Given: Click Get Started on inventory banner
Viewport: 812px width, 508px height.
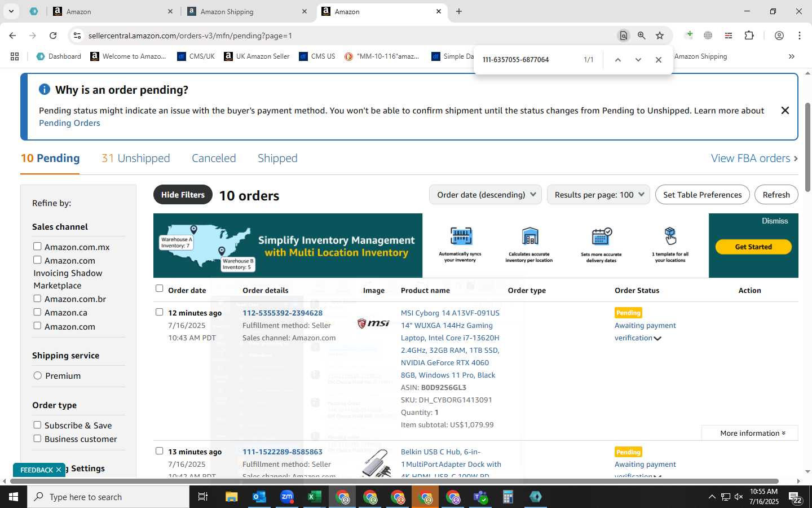Looking at the screenshot, I should point(753,247).
